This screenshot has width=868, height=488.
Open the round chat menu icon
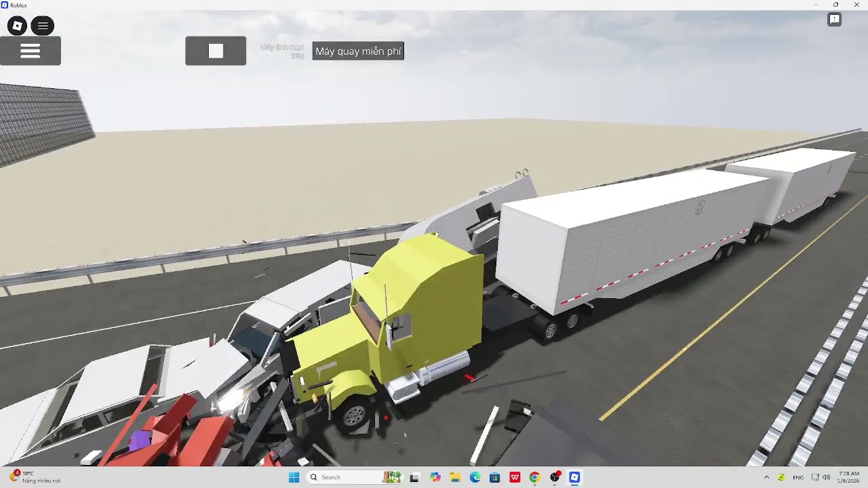pos(43,26)
